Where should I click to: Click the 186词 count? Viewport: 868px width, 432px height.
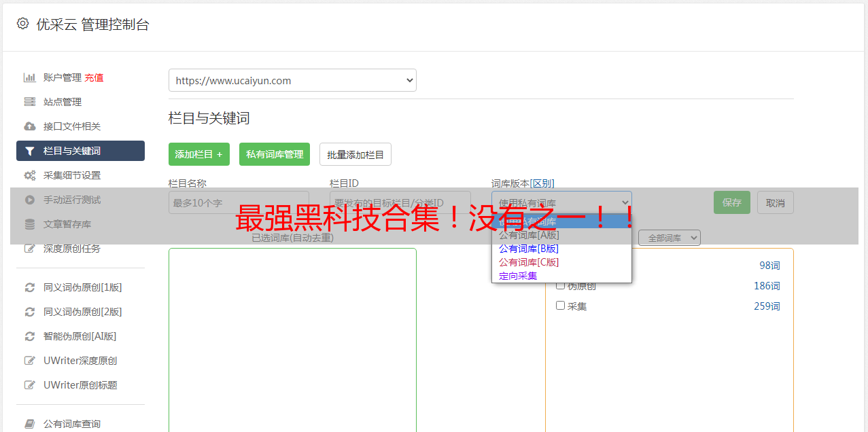pyautogui.click(x=767, y=286)
